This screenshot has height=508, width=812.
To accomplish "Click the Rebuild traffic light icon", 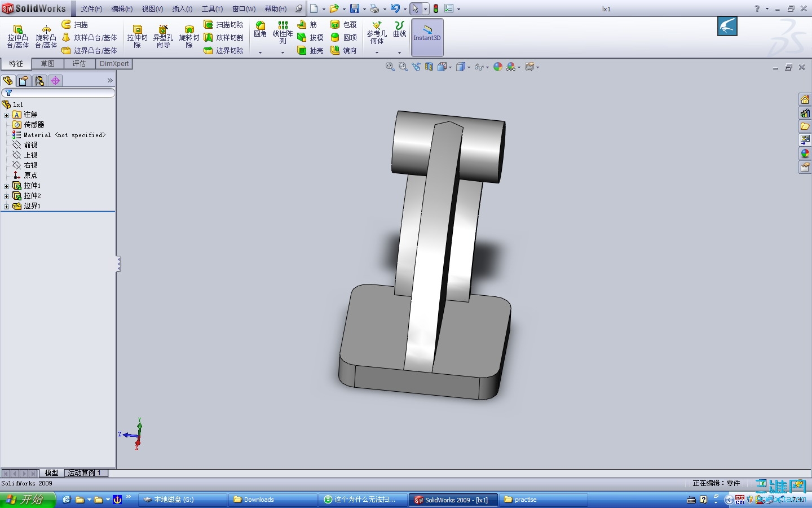I will pos(436,8).
